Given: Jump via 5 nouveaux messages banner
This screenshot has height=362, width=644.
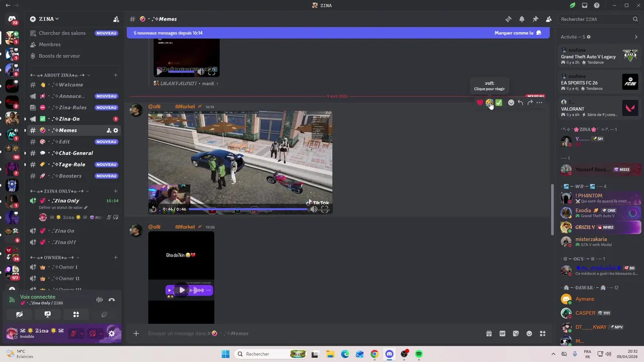Looking at the screenshot, I should (x=168, y=33).
